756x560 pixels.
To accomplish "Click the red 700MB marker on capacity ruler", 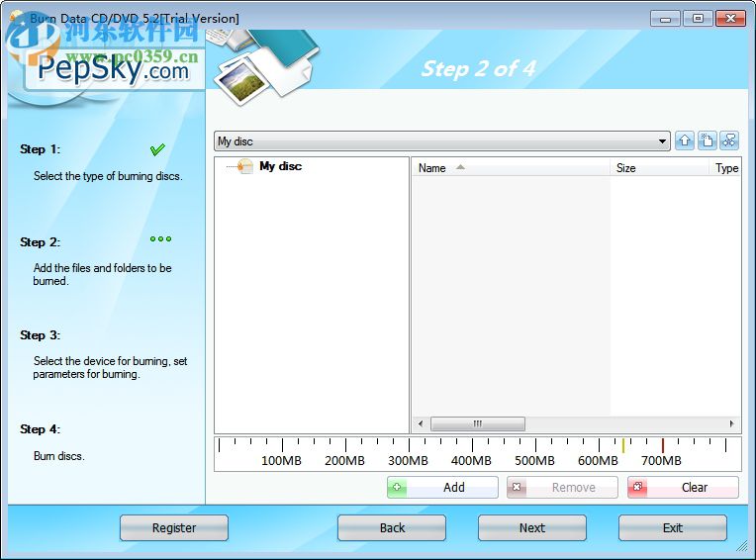I will click(662, 445).
